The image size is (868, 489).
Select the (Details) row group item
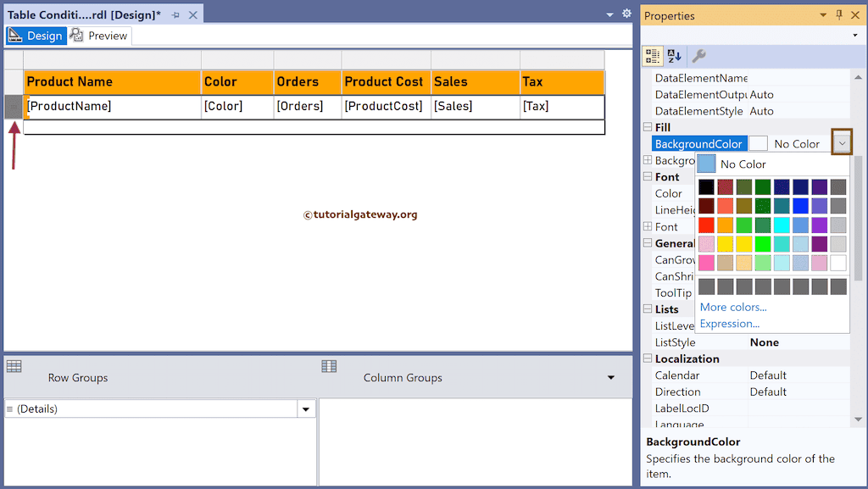click(151, 409)
